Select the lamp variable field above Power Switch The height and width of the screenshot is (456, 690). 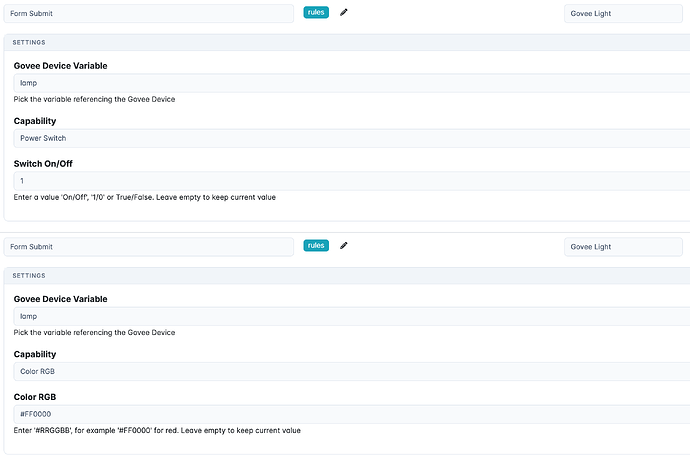pyautogui.click(x=352, y=83)
